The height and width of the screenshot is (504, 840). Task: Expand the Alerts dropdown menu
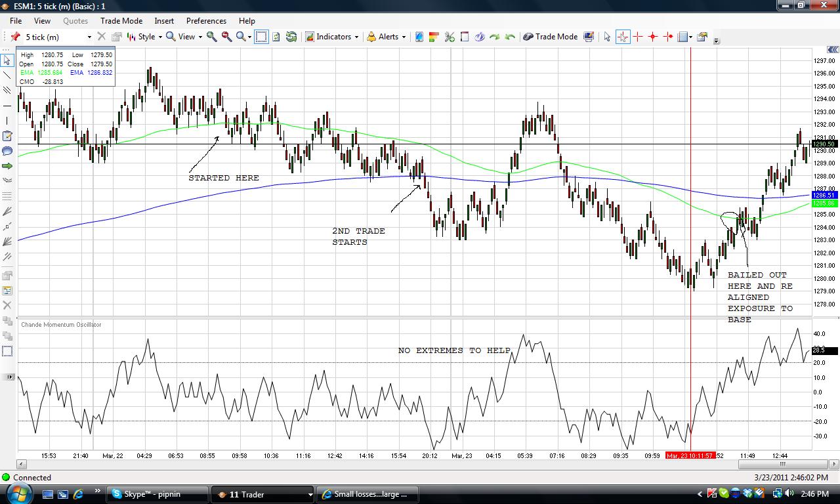386,37
